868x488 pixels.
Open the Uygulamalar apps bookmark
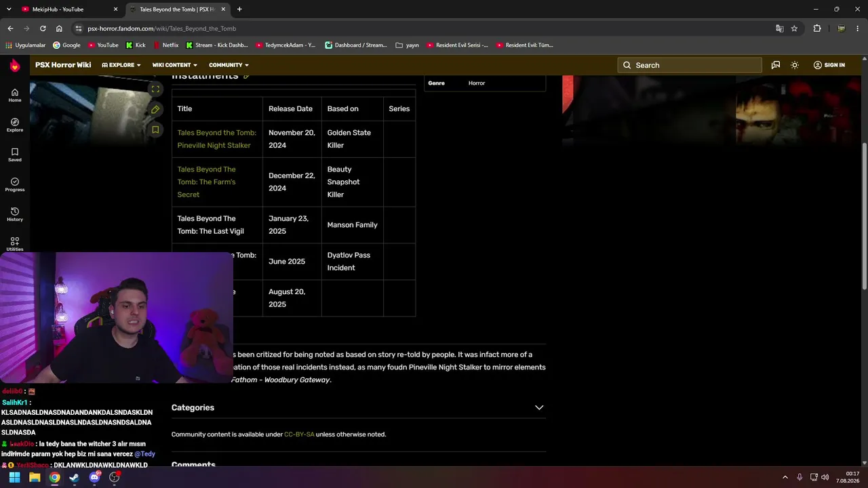coord(26,45)
